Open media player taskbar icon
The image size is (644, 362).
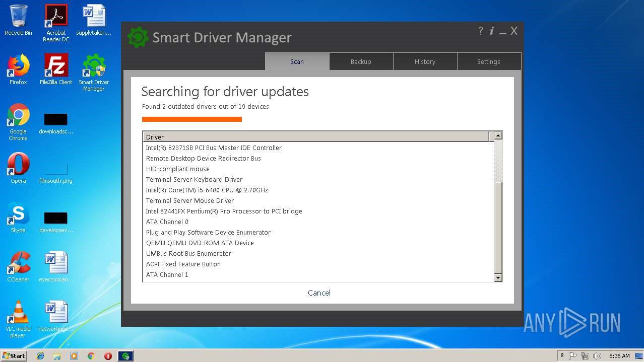pyautogui.click(x=74, y=356)
